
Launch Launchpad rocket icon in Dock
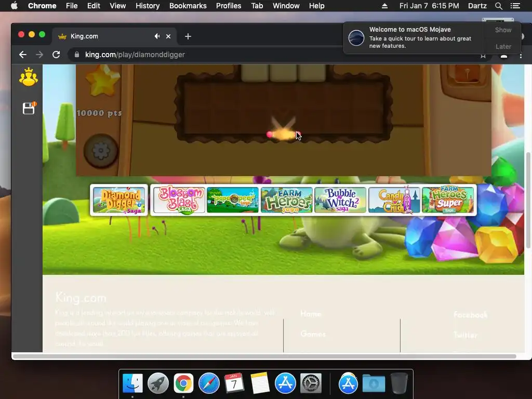coord(158,383)
